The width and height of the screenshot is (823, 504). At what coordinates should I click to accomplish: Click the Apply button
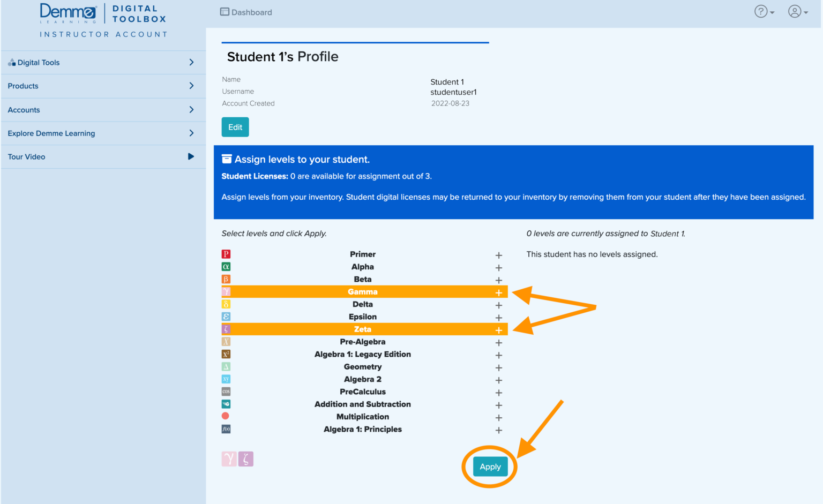pos(490,467)
